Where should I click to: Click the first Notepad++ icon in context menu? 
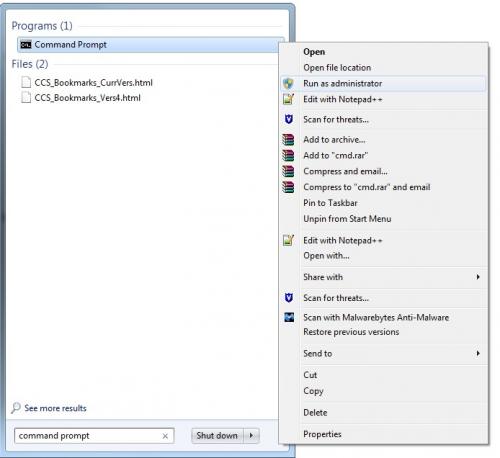coord(288,99)
